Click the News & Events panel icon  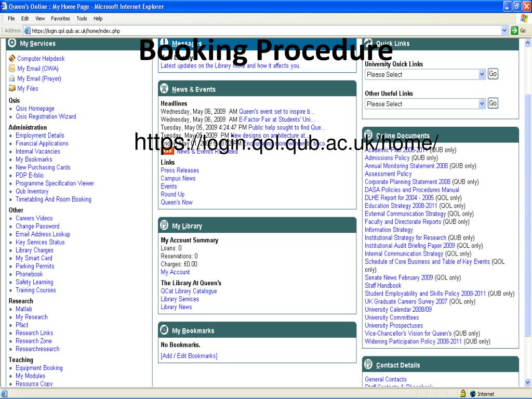164,88
